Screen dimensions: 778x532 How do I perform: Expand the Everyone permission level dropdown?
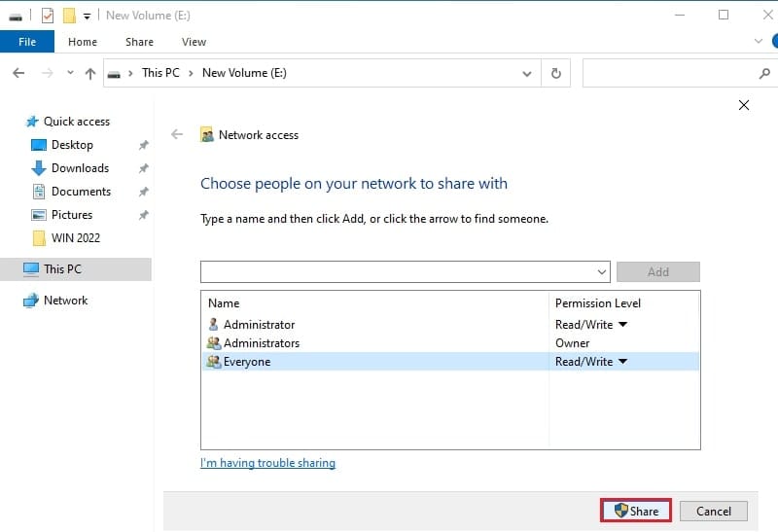pyautogui.click(x=622, y=362)
